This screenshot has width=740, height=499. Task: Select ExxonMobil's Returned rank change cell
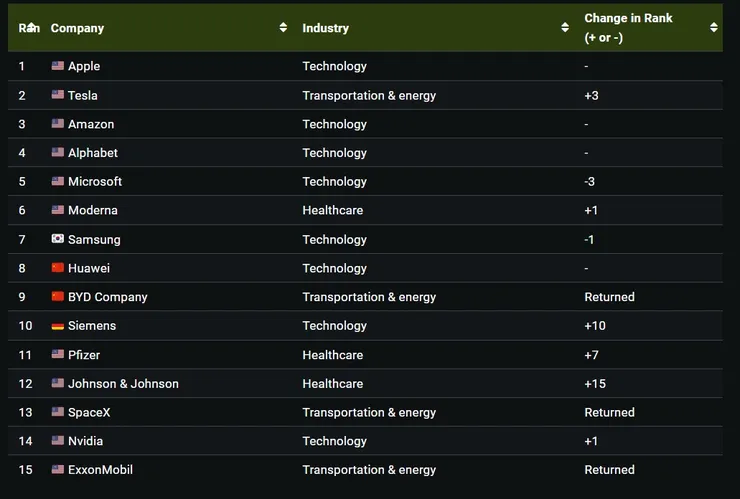[x=609, y=470]
